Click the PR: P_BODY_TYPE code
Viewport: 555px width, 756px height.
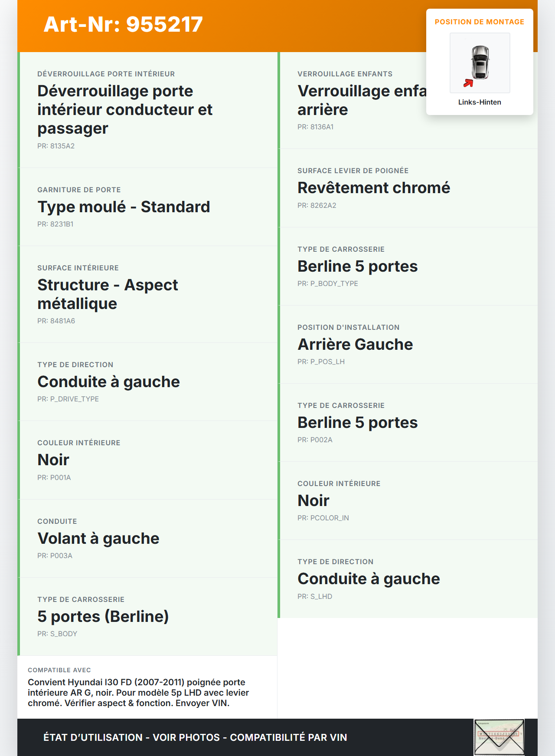(x=327, y=283)
